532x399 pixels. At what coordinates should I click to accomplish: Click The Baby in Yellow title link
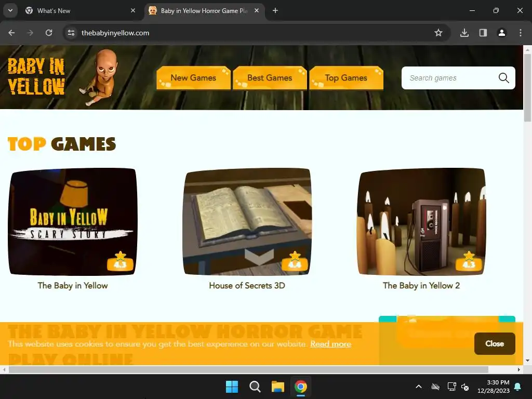pyautogui.click(x=73, y=286)
